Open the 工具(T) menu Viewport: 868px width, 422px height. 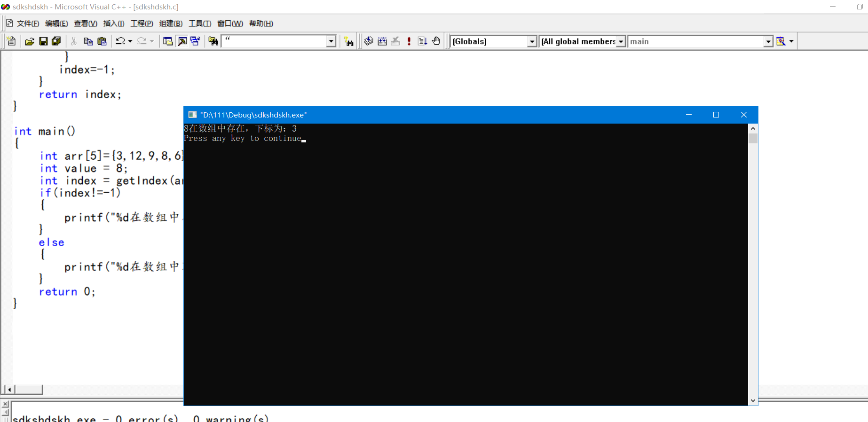[x=200, y=23]
